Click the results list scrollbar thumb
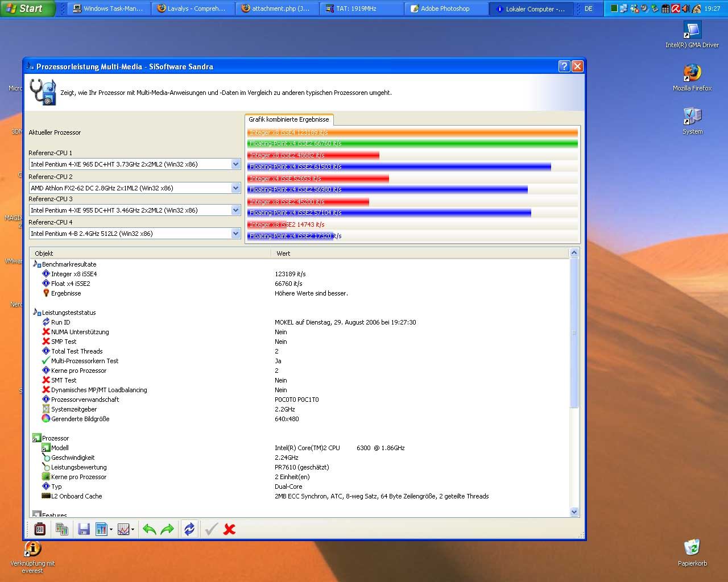Image resolution: width=728 pixels, height=582 pixels. (574, 332)
